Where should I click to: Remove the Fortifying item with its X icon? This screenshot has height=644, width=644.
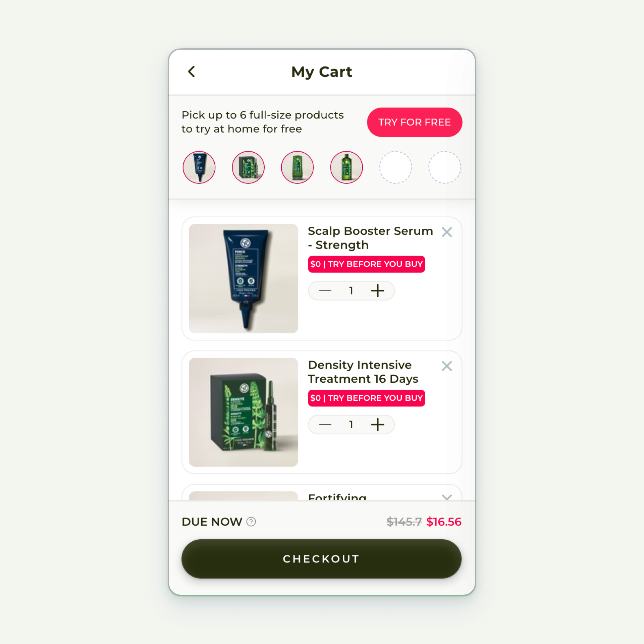447,497
